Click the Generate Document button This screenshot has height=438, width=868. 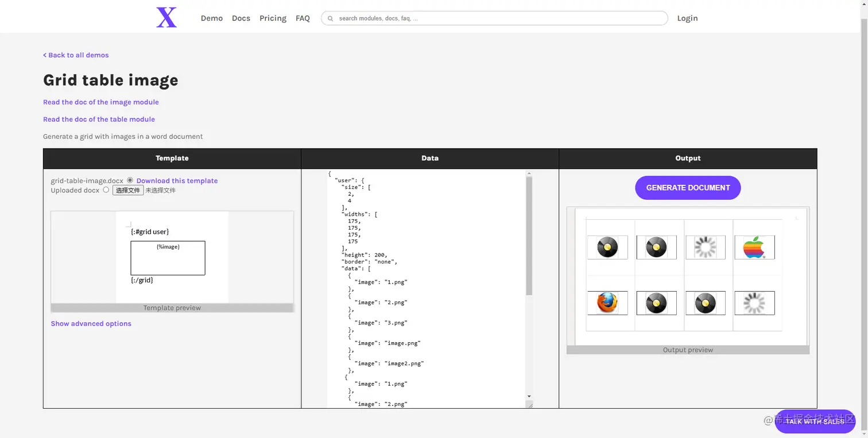[x=688, y=188]
